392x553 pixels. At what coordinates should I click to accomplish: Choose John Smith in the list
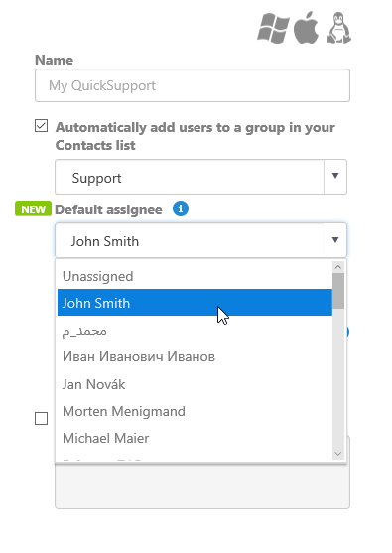tap(195, 303)
